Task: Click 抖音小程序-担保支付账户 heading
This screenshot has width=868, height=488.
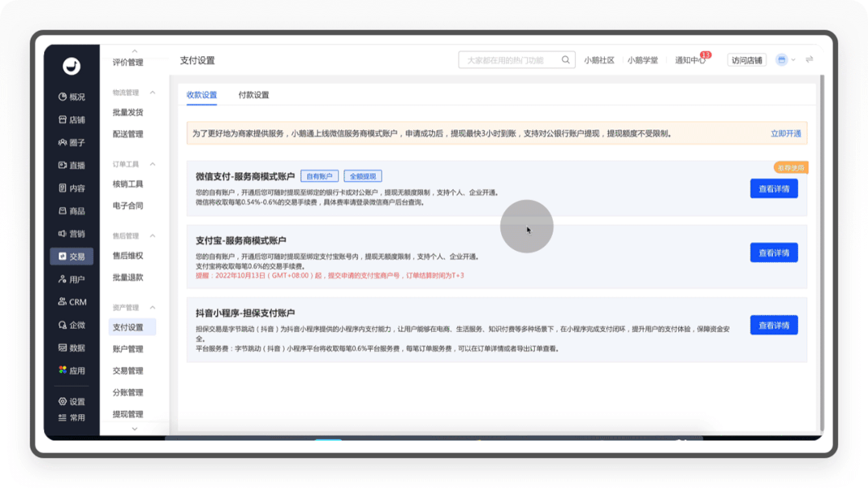Action: point(245,314)
